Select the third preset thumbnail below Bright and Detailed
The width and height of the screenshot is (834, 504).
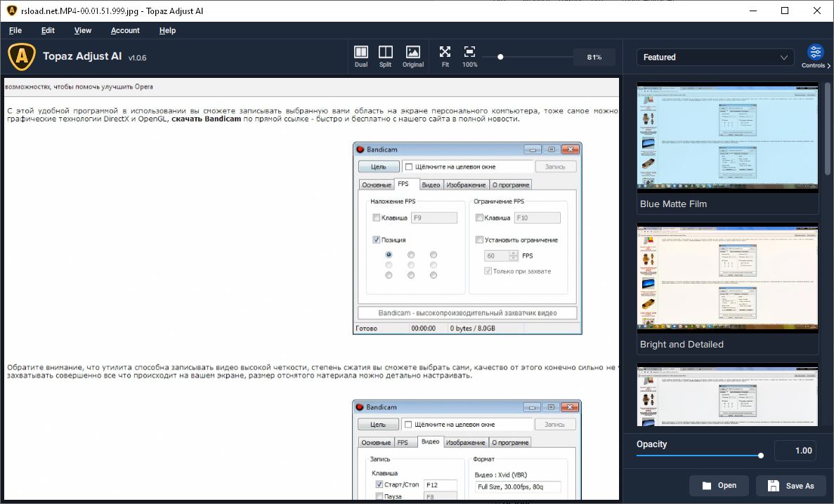click(x=728, y=395)
